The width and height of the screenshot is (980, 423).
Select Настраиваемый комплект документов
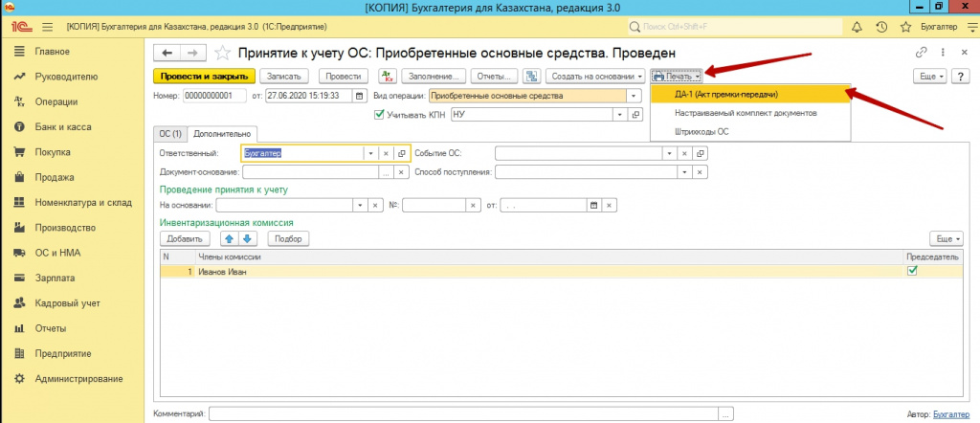750,113
